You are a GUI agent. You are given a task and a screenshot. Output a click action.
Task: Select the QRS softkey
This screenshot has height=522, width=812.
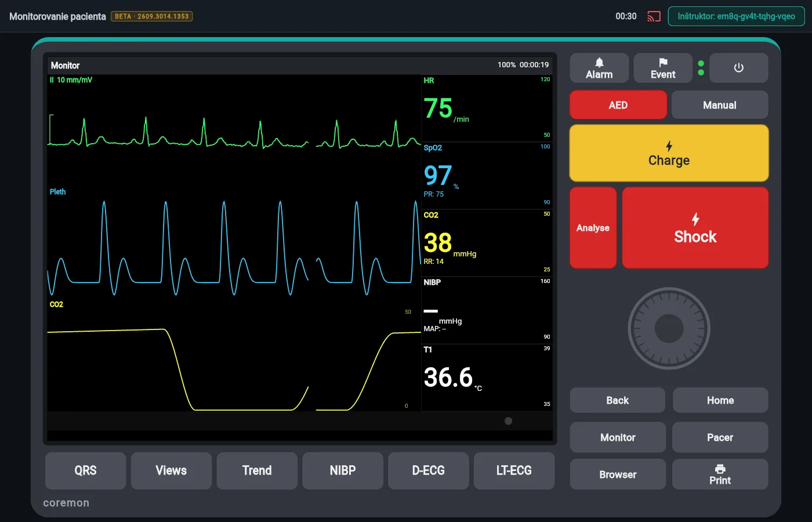[x=86, y=471]
